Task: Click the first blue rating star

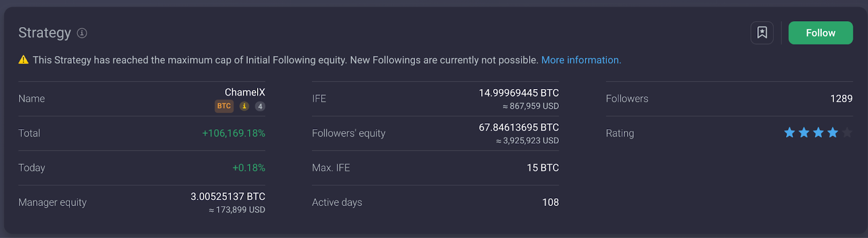Action: click(x=789, y=133)
